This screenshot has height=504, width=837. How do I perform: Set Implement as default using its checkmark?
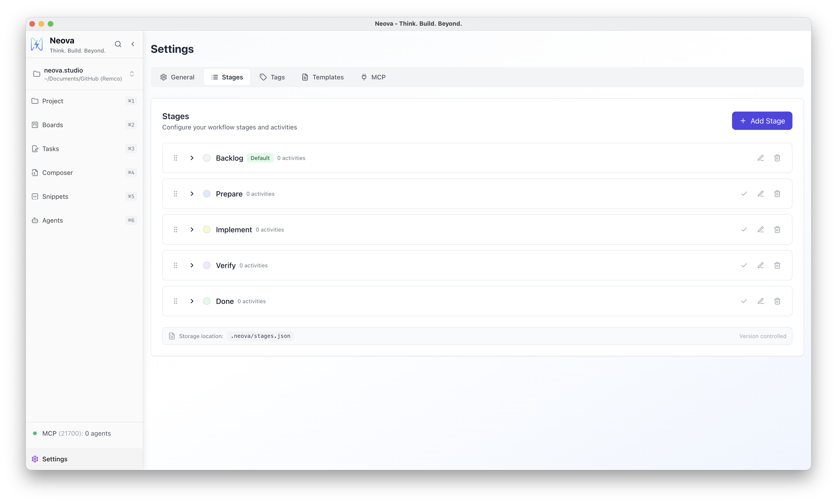(744, 230)
